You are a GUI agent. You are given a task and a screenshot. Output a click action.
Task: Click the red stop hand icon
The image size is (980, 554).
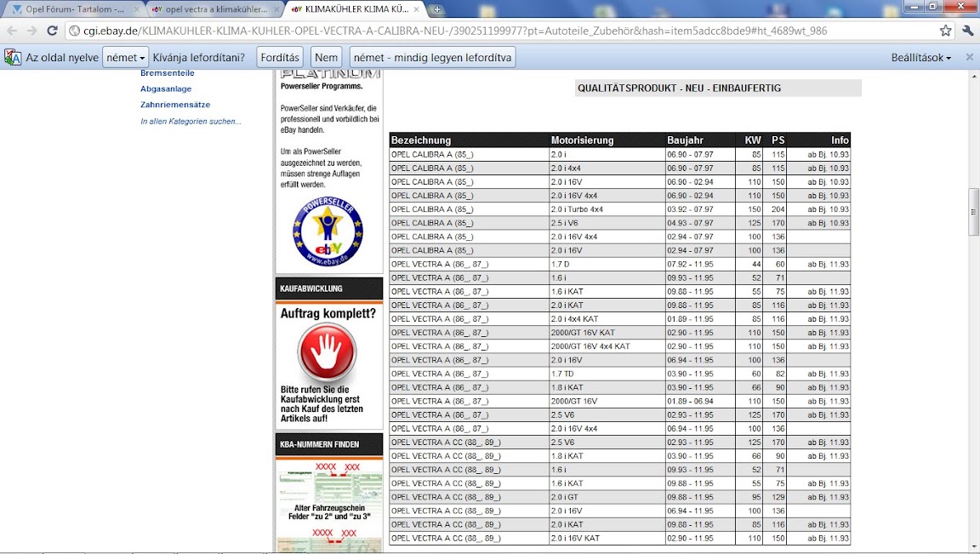(x=327, y=351)
